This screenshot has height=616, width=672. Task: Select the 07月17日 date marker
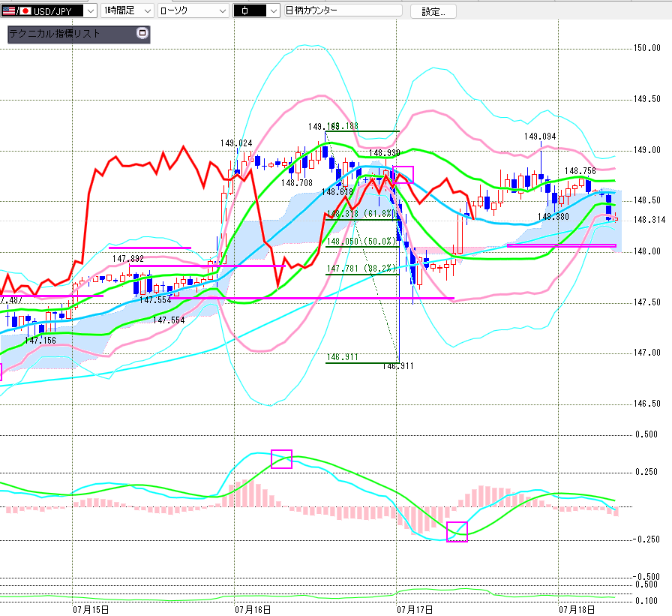[415, 609]
